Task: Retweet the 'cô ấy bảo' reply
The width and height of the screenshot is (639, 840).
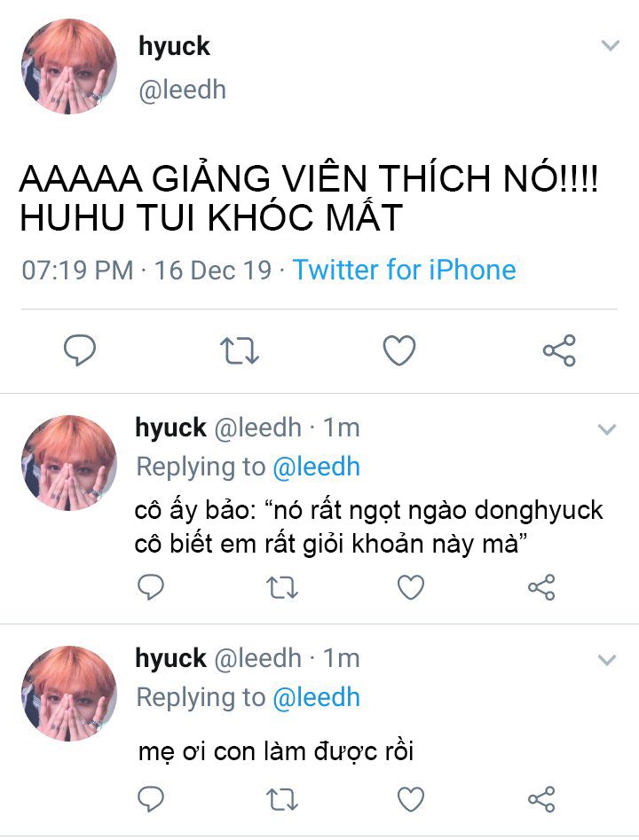Action: click(x=282, y=587)
